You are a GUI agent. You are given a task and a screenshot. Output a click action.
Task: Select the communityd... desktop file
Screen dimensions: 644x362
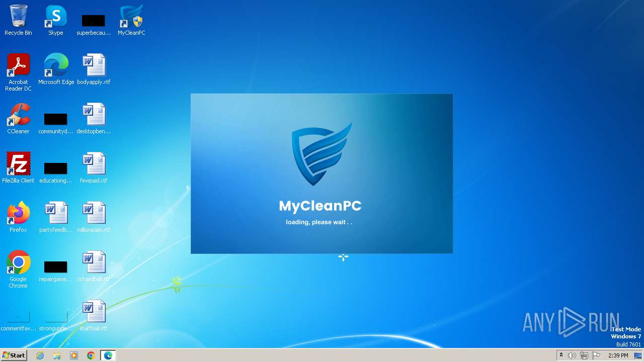(x=56, y=124)
